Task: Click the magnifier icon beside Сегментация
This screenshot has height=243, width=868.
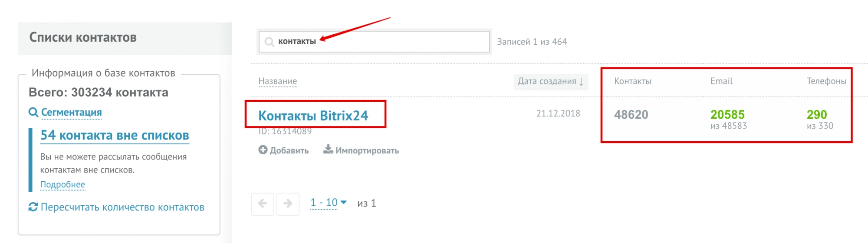Action: point(33,113)
